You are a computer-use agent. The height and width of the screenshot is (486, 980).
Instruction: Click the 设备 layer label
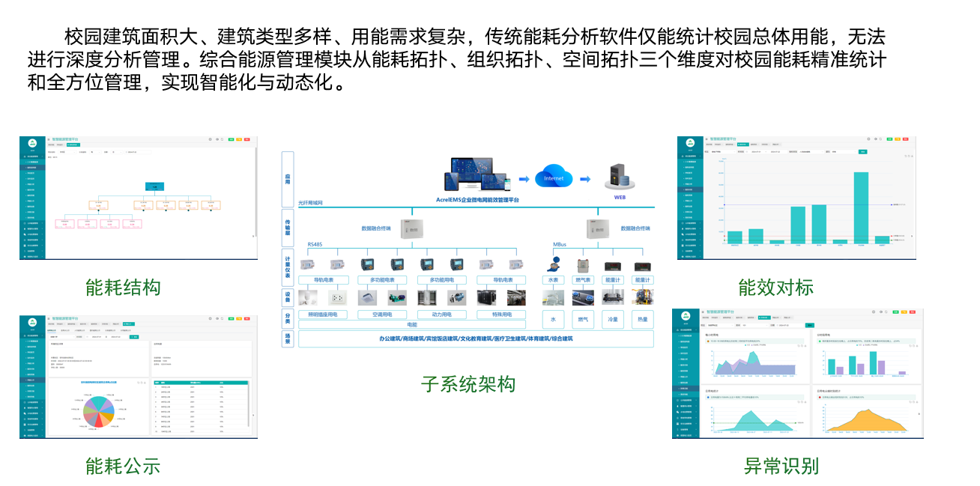[288, 297]
